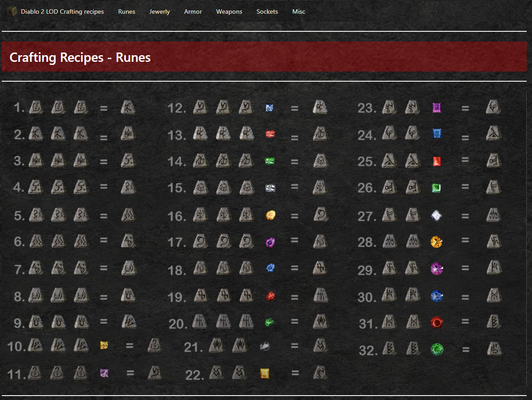Click the result rune of recipe 27
The height and width of the screenshot is (400, 532).
(494, 215)
